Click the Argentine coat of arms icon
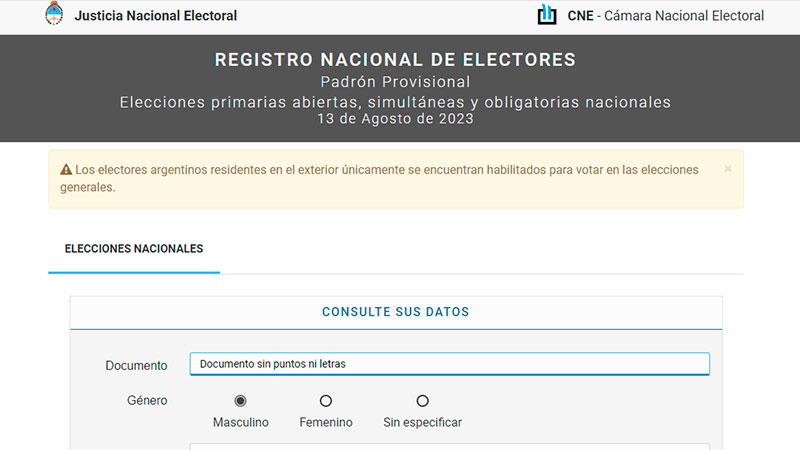 click(x=54, y=15)
